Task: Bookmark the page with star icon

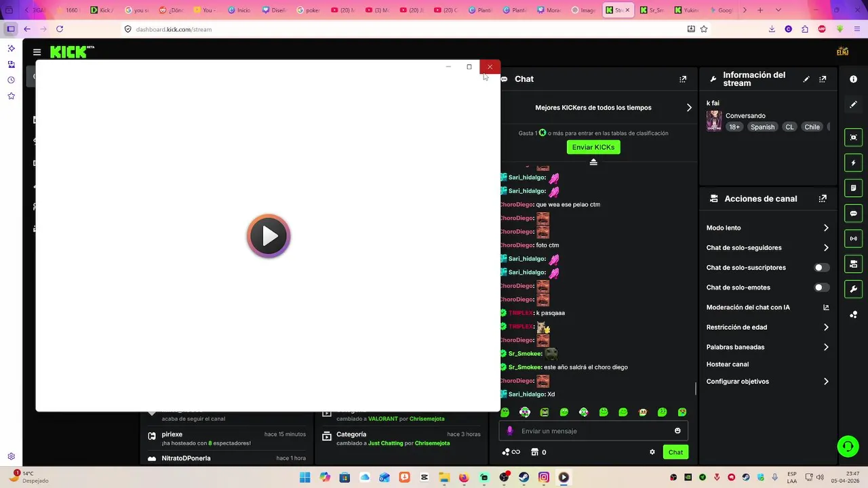Action: tap(704, 29)
